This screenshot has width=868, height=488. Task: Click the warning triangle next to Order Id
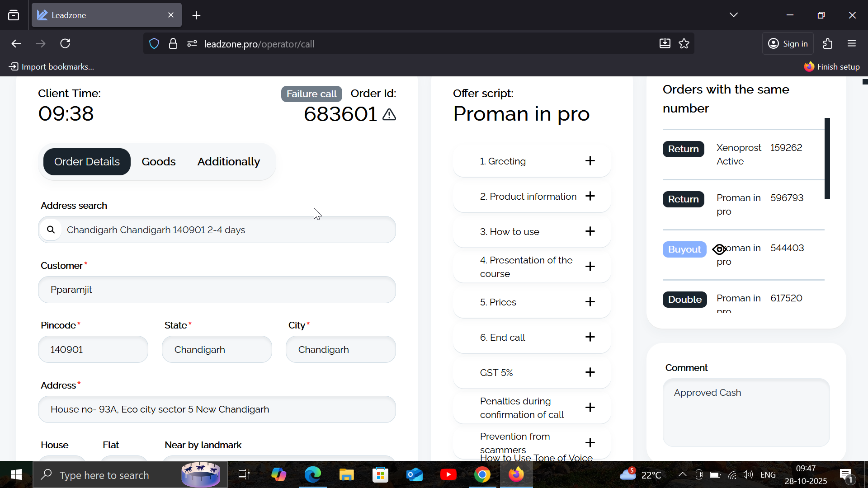coord(389,115)
